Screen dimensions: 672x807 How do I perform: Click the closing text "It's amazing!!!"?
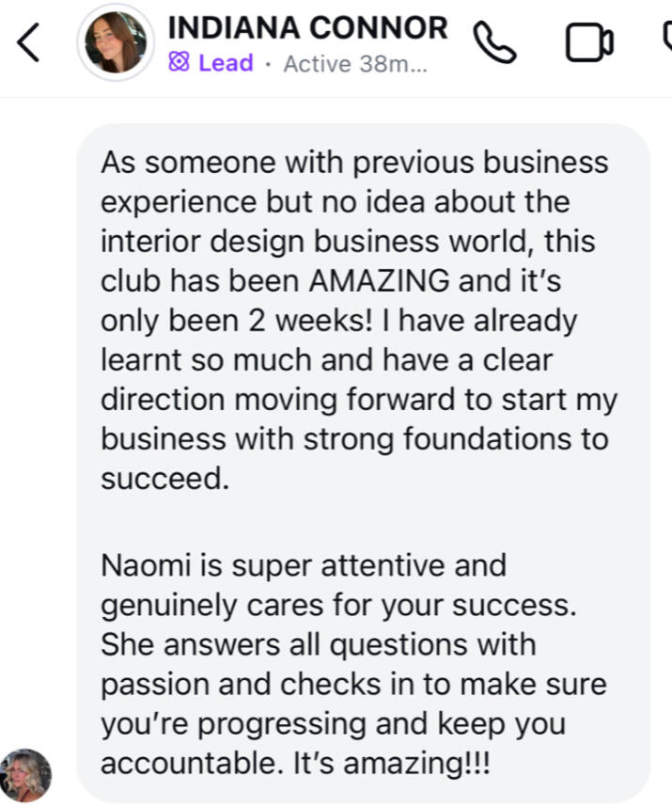tap(392, 763)
